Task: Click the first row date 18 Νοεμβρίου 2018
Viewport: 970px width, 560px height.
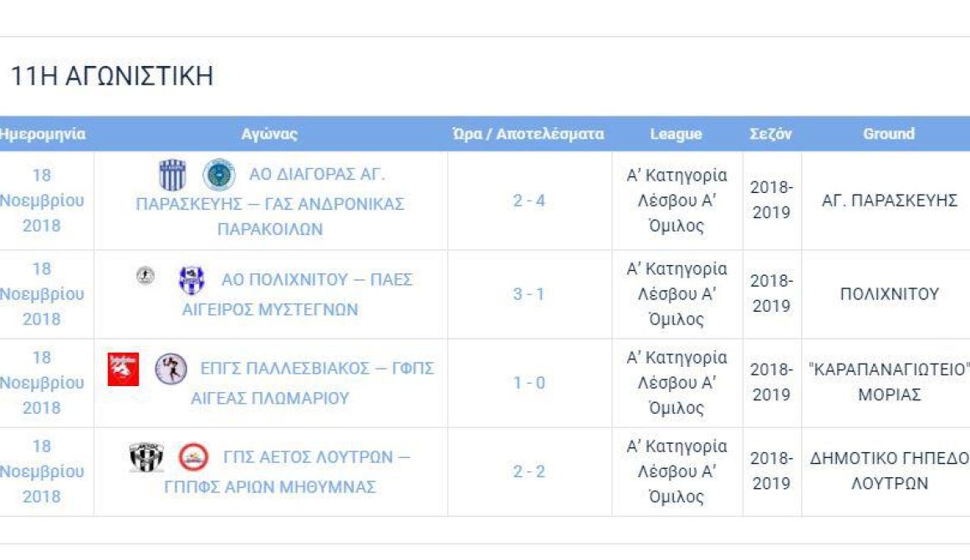Action: click(x=42, y=201)
